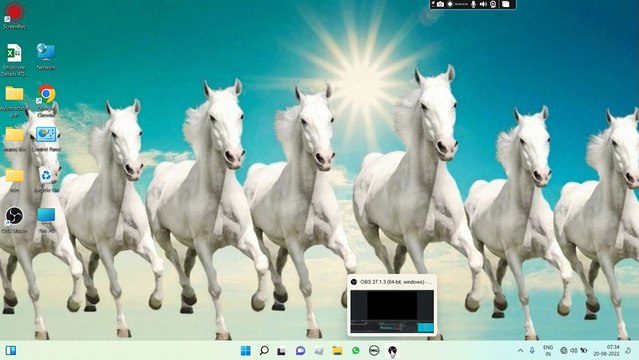Screen dimensions: 639x360
Task: Click the battery icon in system tray
Action: [x=584, y=351]
